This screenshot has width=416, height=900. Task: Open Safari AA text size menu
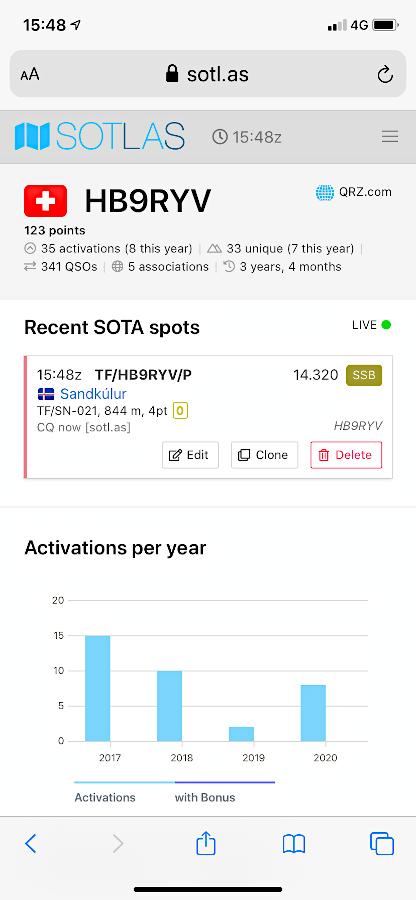[x=30, y=75]
